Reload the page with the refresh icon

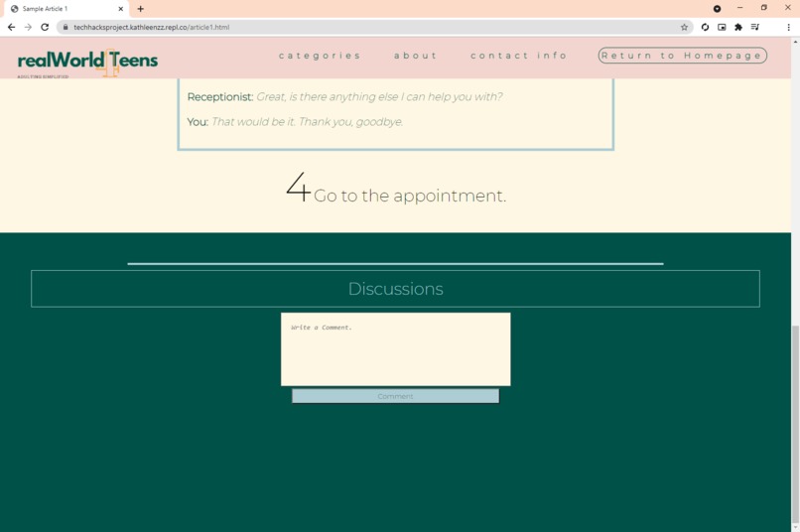coord(45,27)
